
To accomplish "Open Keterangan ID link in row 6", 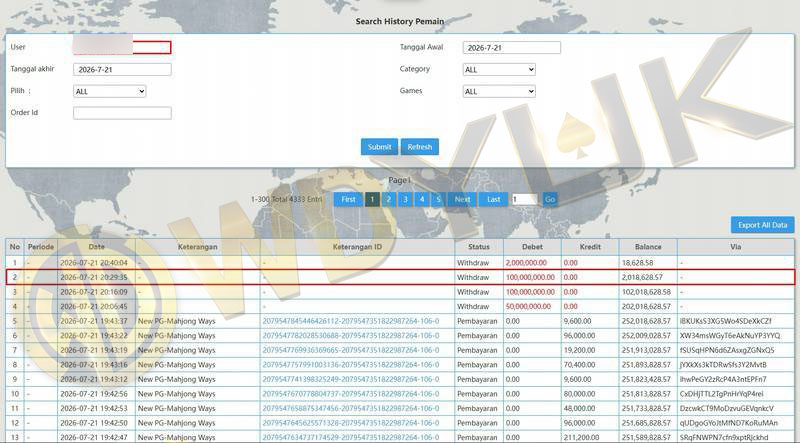I will [351, 335].
